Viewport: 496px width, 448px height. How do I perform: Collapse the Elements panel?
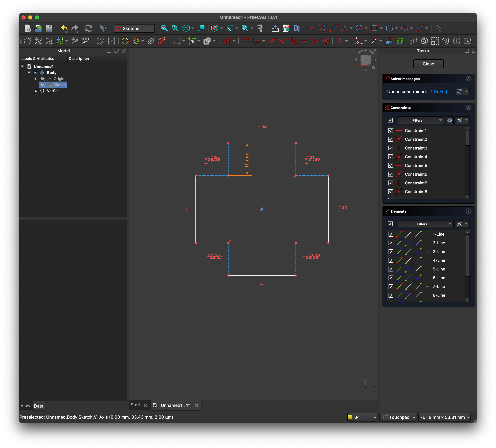pos(468,211)
